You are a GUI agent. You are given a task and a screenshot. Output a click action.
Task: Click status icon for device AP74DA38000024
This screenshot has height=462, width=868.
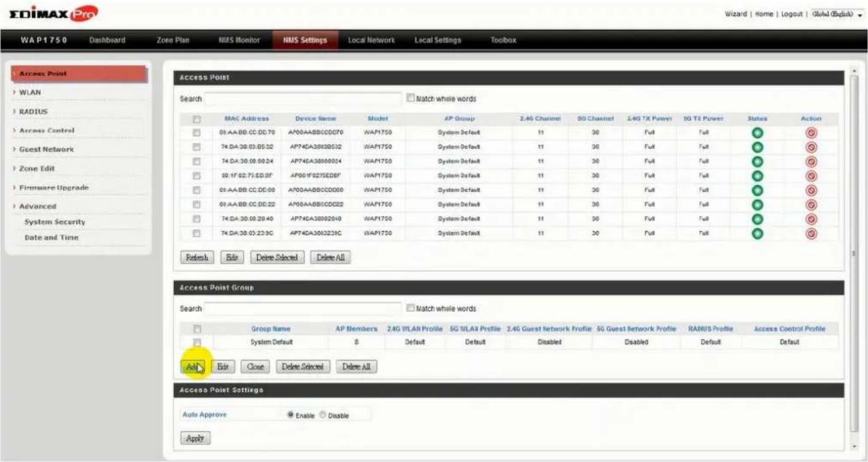(x=757, y=162)
